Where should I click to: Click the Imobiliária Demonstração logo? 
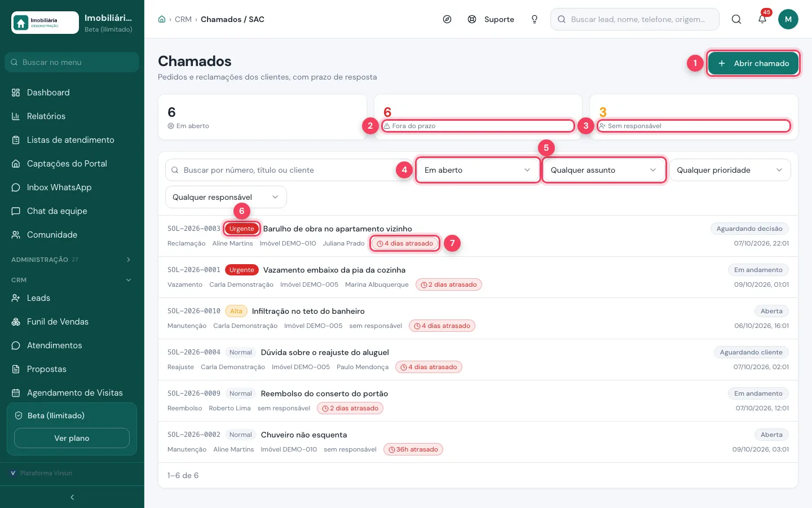point(45,23)
